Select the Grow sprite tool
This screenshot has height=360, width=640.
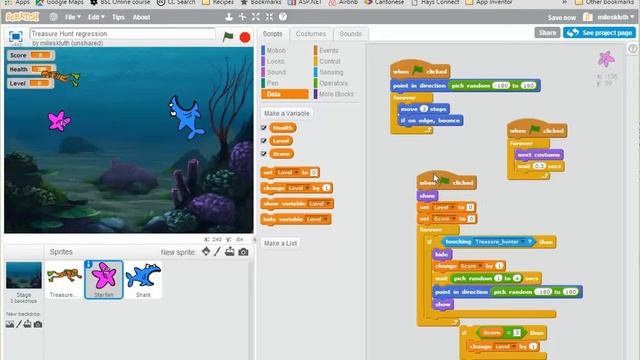click(256, 17)
